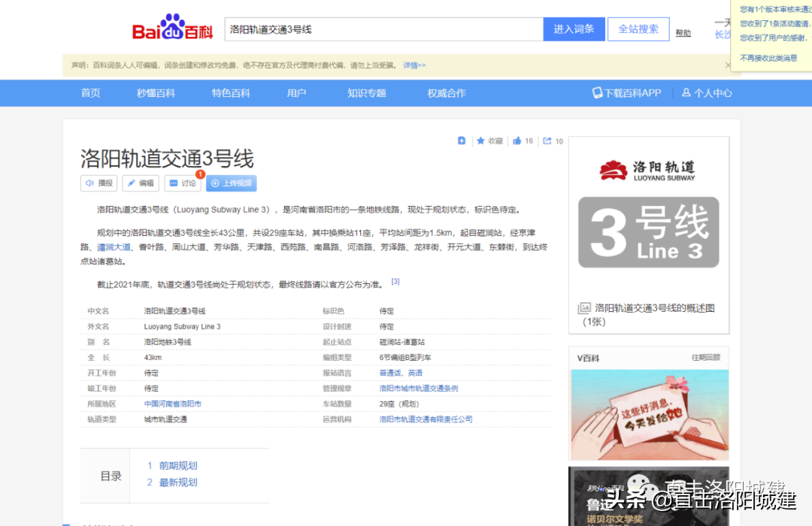Open the 帮助 help link
This screenshot has width=812, height=526.
(x=683, y=33)
